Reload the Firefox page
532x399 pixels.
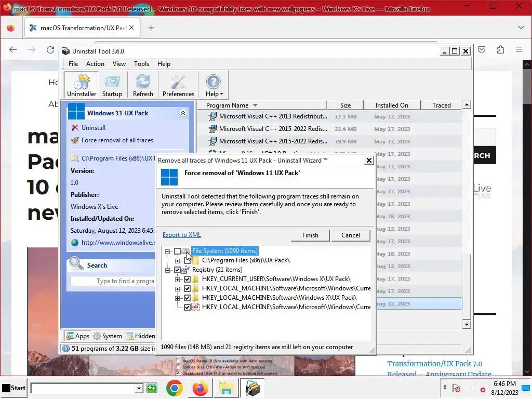50,50
